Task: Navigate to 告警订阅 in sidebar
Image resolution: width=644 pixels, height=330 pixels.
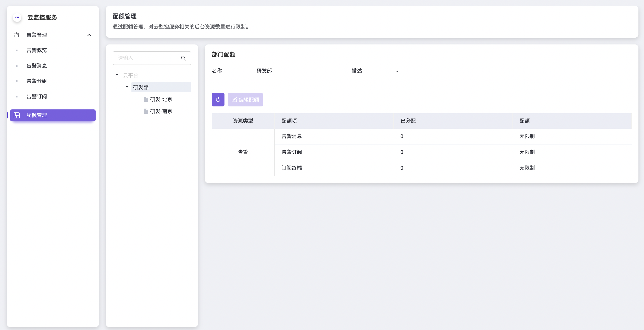Action: [x=36, y=96]
